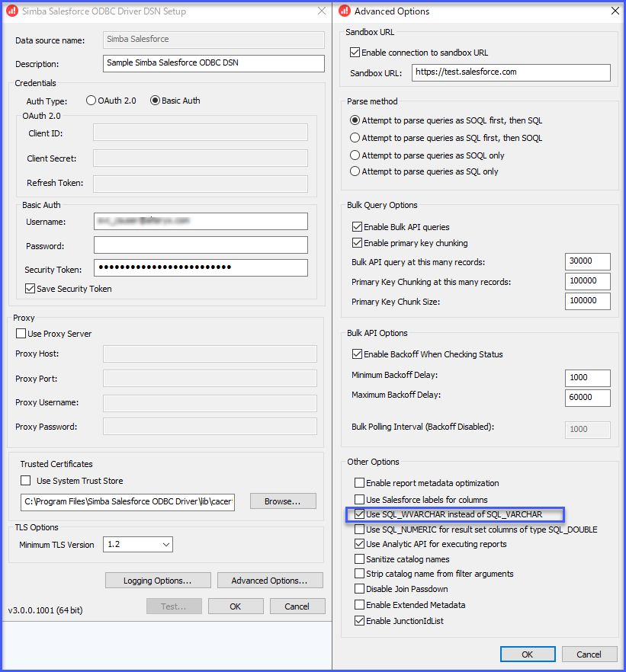Check Enable Extended Metadata
626x672 pixels.
coord(359,605)
